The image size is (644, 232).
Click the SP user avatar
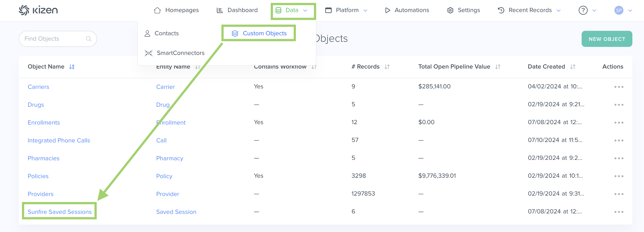[x=619, y=10]
